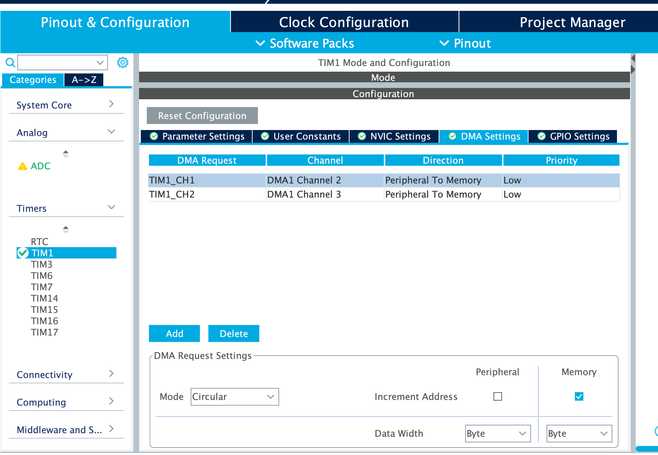658x455 pixels.
Task: Click the Low priority cell for TIM1_CH2
Action: 561,195
